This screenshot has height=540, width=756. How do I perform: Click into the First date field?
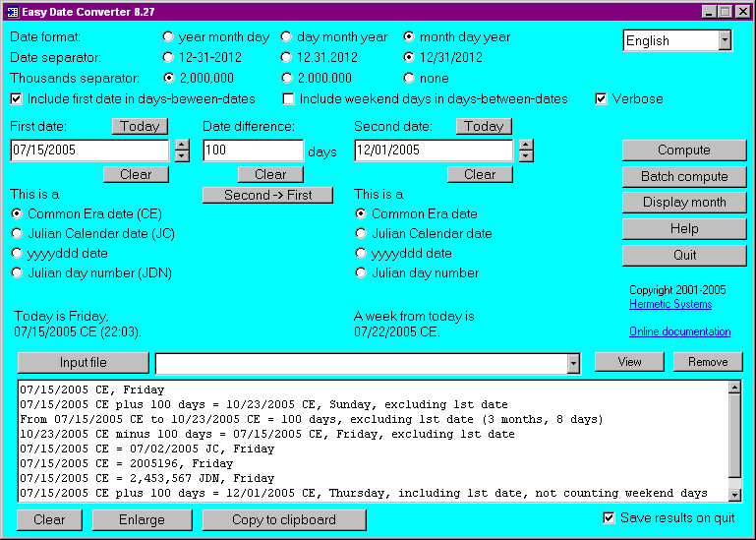[89, 150]
